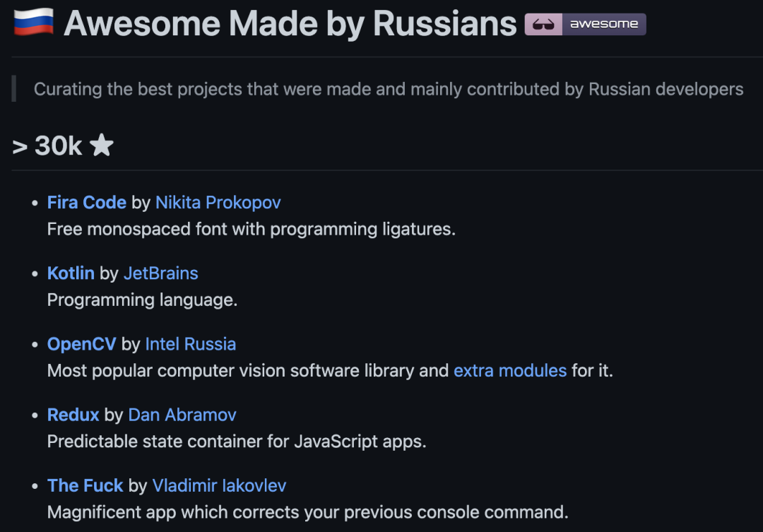Screen dimensions: 763x532
Task: Click the Redux description about JavaScript apps
Action: pos(237,442)
